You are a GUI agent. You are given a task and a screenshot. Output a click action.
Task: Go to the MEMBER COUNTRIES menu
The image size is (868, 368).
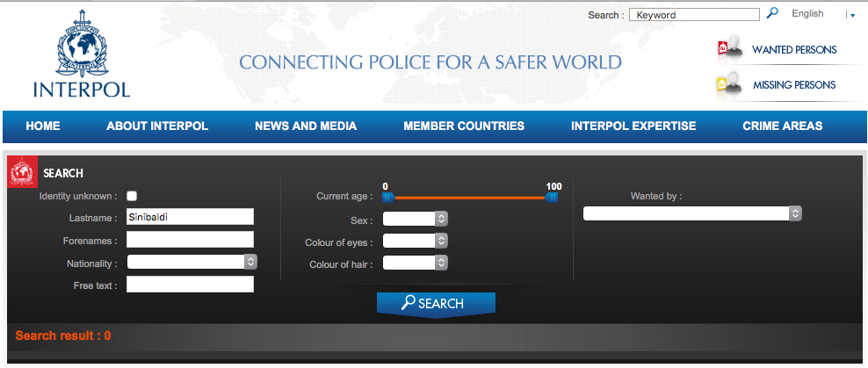[464, 126]
